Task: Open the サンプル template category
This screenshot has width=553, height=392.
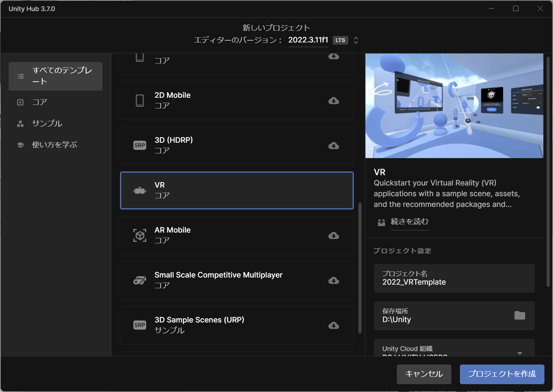Action: tap(47, 124)
